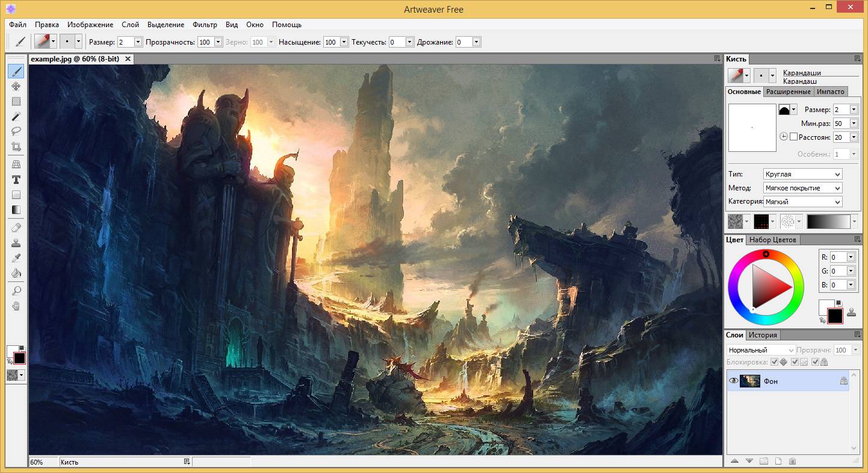Screen dimensions: 868x473
Task: Enable the Расстоян checkbox
Action: pos(793,137)
